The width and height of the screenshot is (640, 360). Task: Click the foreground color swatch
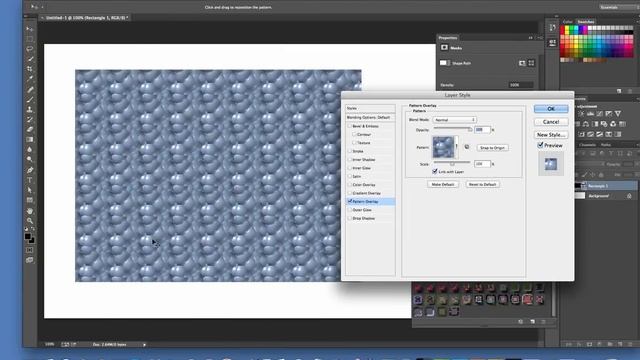[27, 236]
